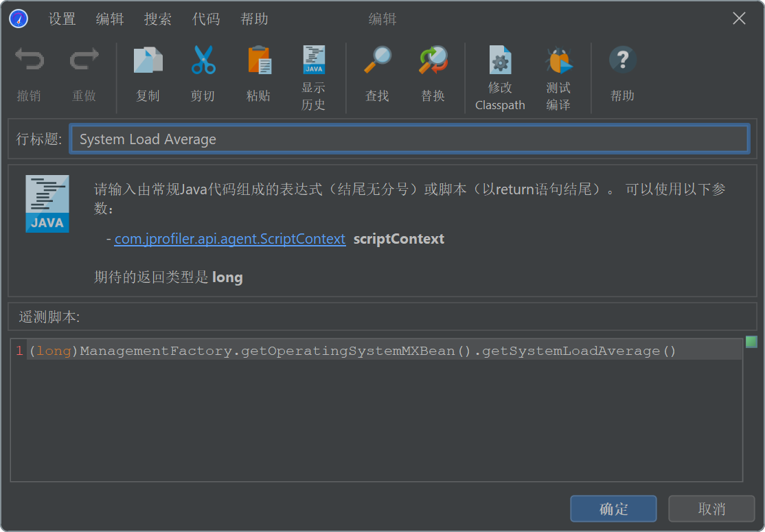Open Replace with the 替换 icon

tap(433, 60)
